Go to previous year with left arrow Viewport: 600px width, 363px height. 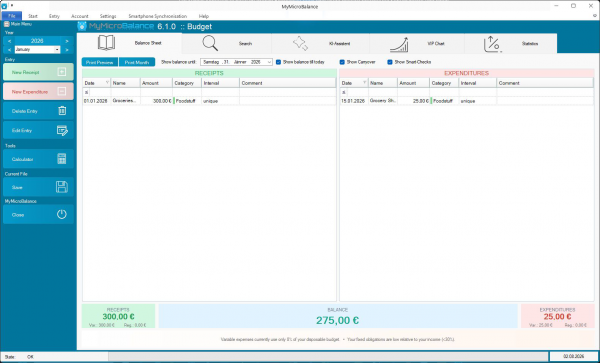pyautogui.click(x=9, y=41)
